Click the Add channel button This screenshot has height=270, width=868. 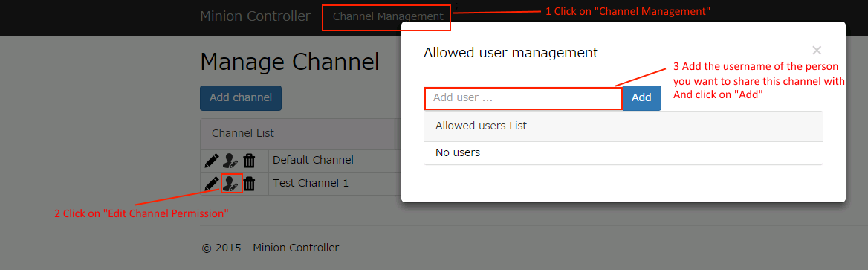click(x=241, y=97)
